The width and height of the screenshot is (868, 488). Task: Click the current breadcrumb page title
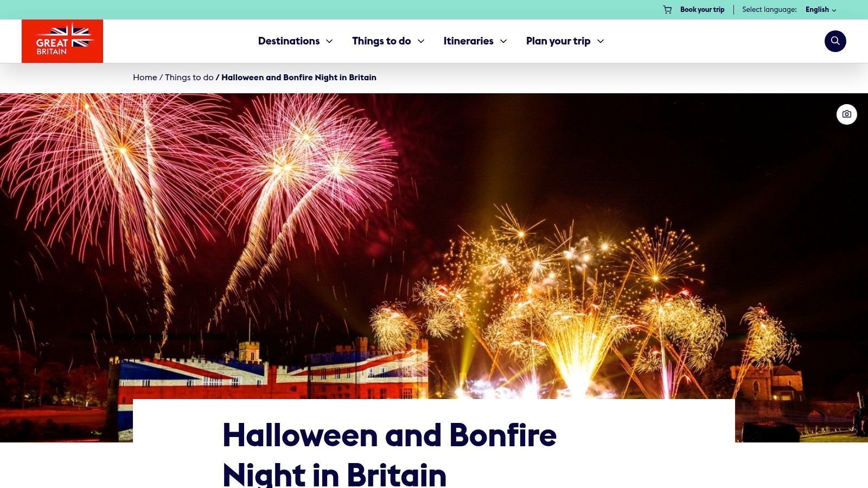[x=299, y=78]
